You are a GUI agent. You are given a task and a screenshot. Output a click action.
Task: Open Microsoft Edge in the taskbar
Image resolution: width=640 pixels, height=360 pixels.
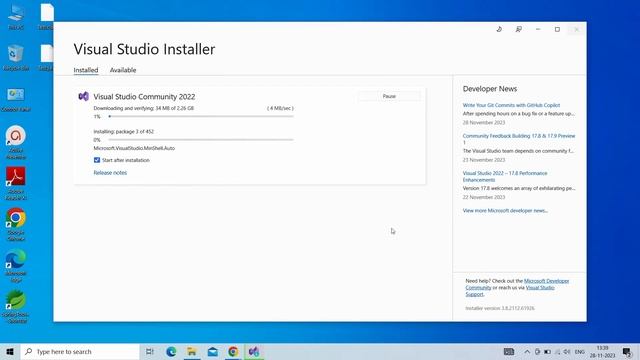[x=171, y=351]
